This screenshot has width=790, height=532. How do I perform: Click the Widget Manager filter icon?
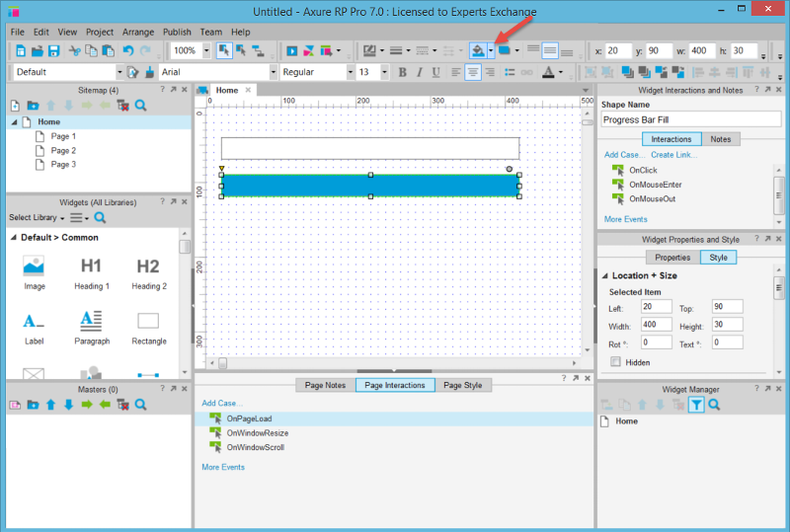click(x=696, y=405)
